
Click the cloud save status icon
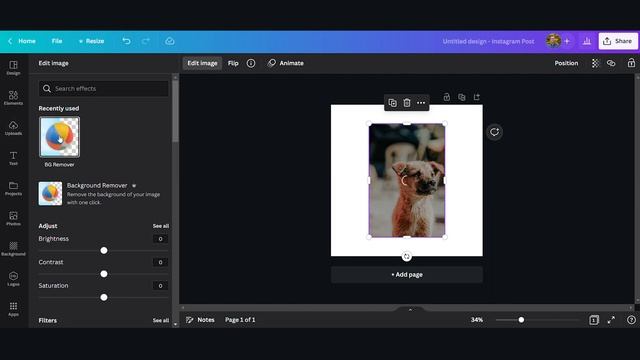coord(170,41)
